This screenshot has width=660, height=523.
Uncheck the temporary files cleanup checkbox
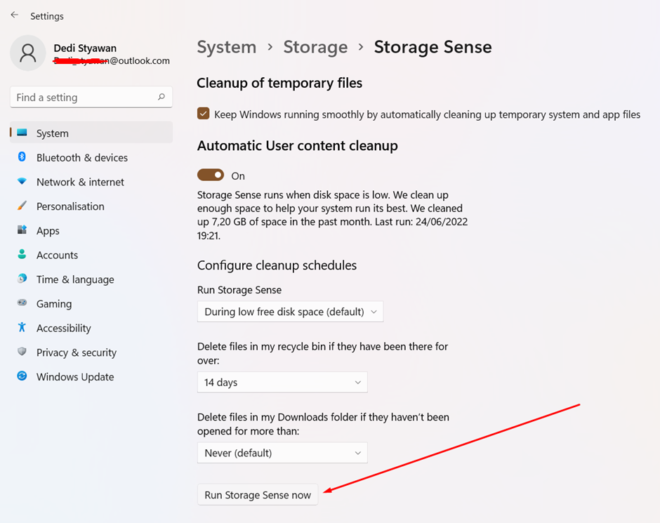point(203,114)
